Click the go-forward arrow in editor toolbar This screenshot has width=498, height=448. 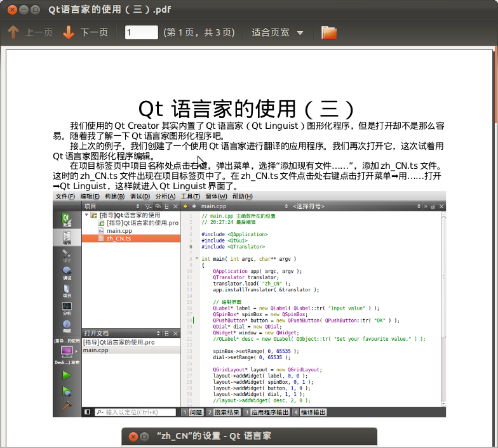[x=194, y=206]
